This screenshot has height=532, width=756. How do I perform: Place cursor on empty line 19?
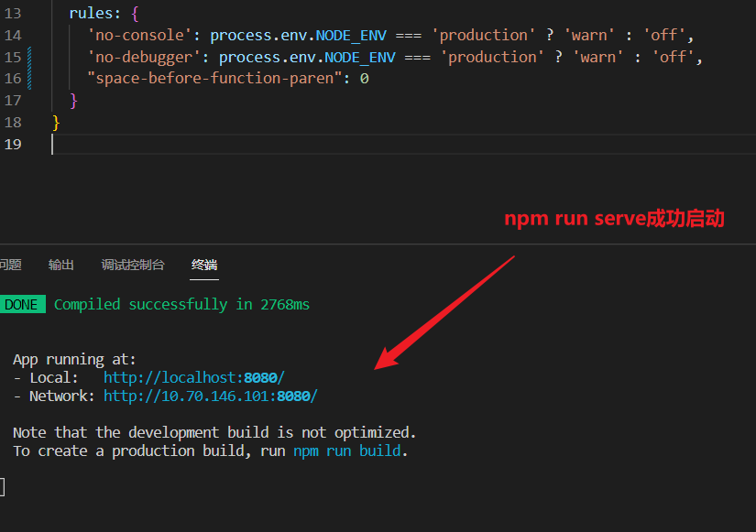coord(275,145)
